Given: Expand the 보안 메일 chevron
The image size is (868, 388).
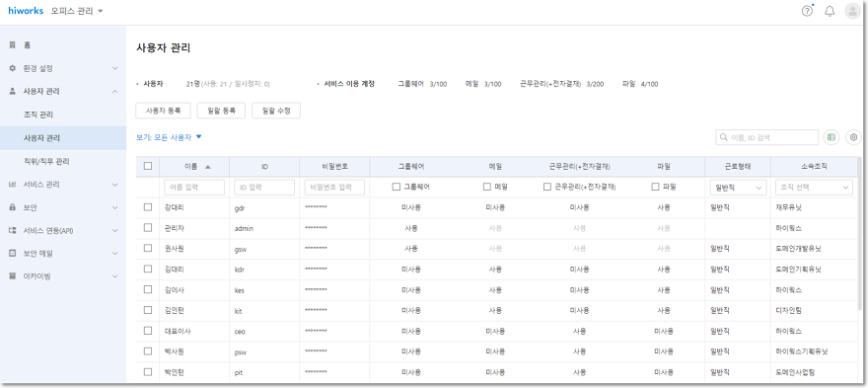Looking at the screenshot, I should (x=115, y=254).
